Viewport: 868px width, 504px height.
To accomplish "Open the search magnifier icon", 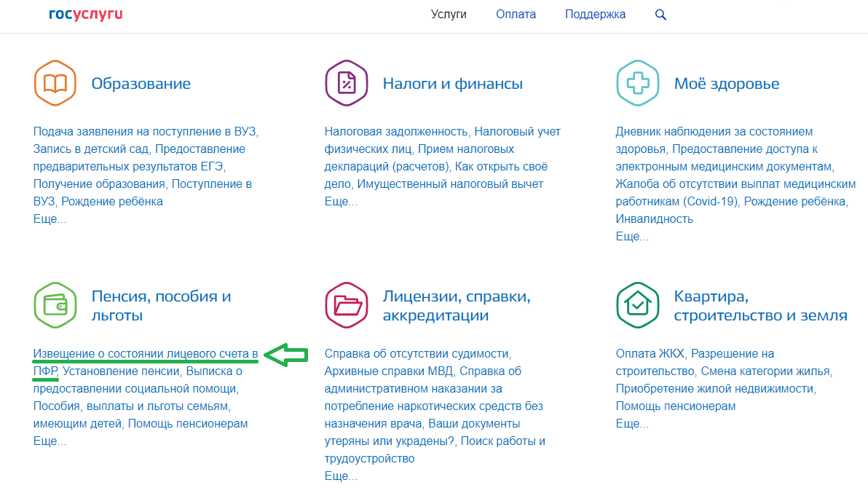I will [x=660, y=15].
